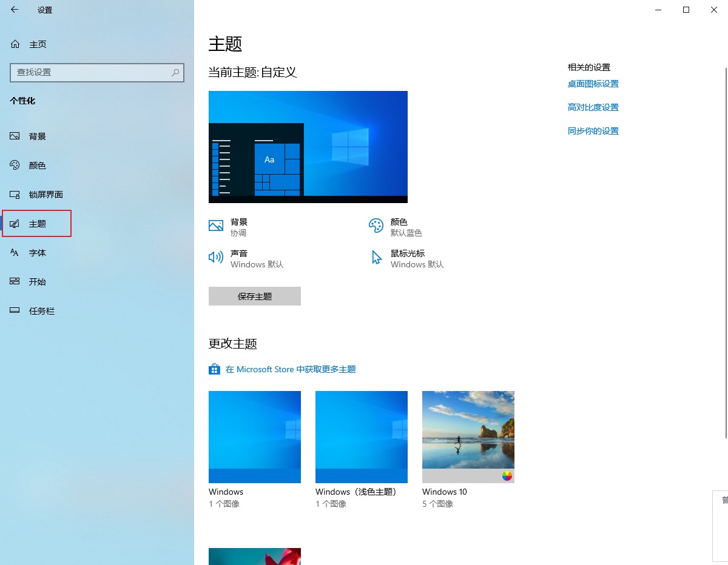This screenshot has width=728, height=565.
Task: Click the 保存主题 button
Action: (255, 296)
